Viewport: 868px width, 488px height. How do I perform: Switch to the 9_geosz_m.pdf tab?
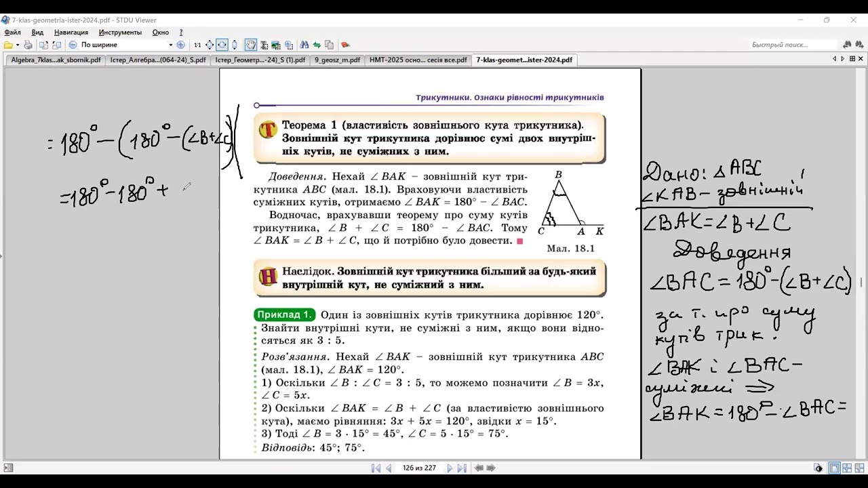click(x=337, y=60)
